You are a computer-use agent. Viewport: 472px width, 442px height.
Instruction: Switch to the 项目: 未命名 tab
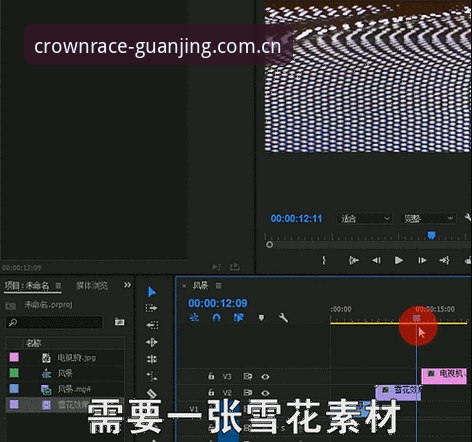(x=27, y=286)
